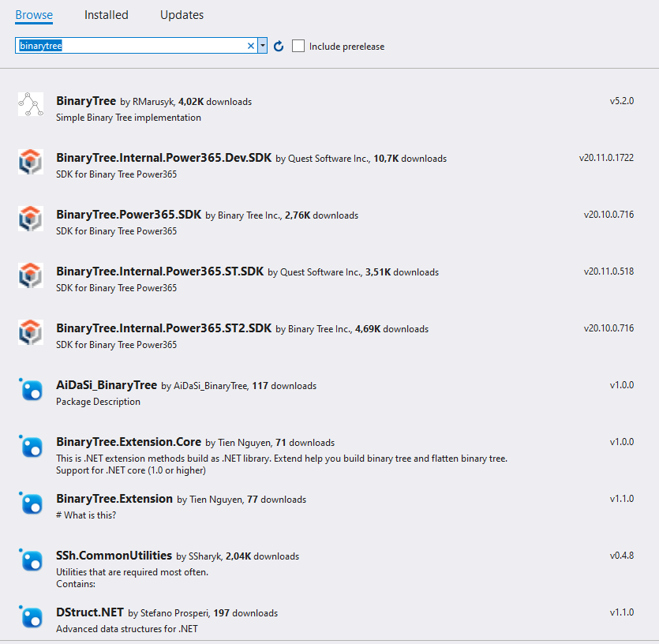Switch to the Installed tab
The image size is (659, 644).
coord(107,15)
